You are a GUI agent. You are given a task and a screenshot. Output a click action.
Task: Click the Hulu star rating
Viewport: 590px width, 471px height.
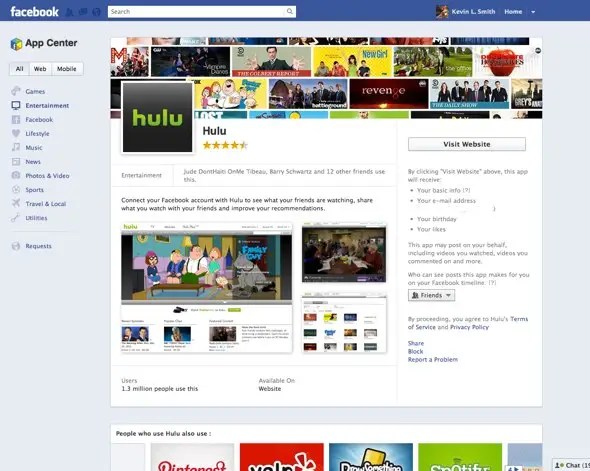click(225, 145)
